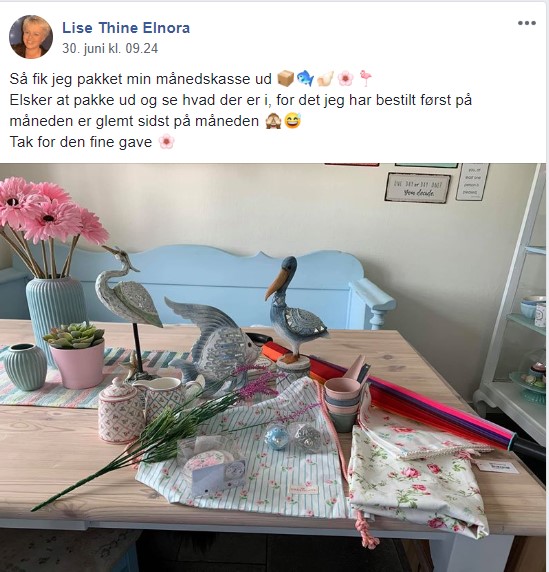Open the Lise Thine Elnora profile link
Image resolution: width=549 pixels, height=572 pixels.
pos(126,28)
